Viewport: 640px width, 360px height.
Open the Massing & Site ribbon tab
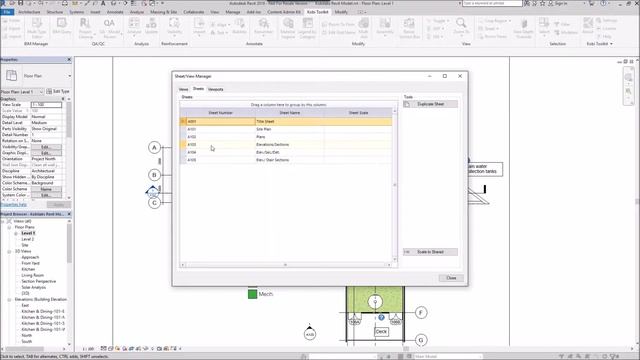(164, 12)
